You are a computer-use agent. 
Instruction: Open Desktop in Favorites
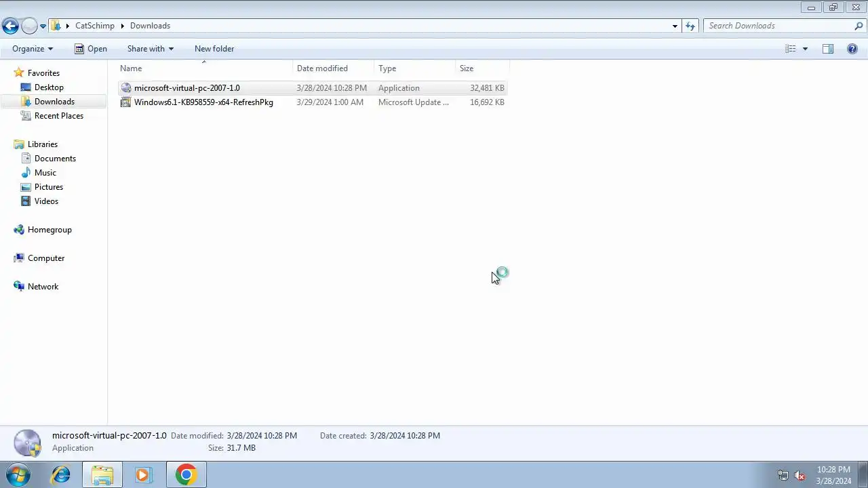click(x=49, y=87)
